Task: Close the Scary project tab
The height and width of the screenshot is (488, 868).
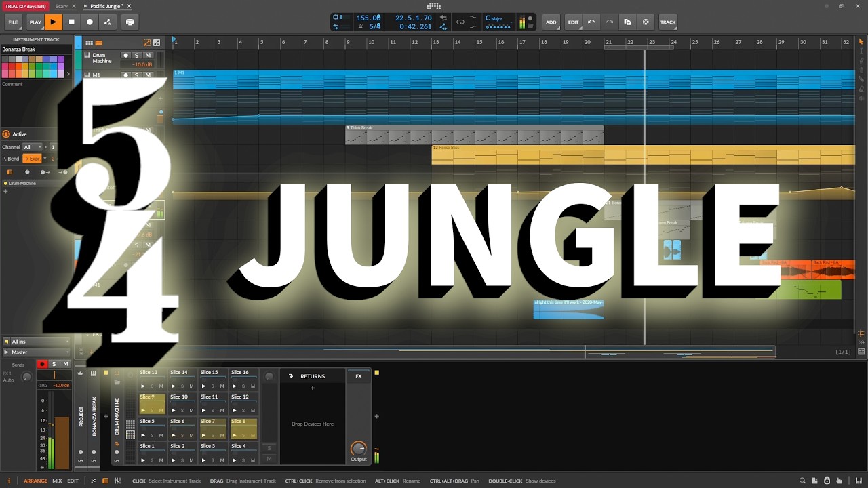Action: 74,6
